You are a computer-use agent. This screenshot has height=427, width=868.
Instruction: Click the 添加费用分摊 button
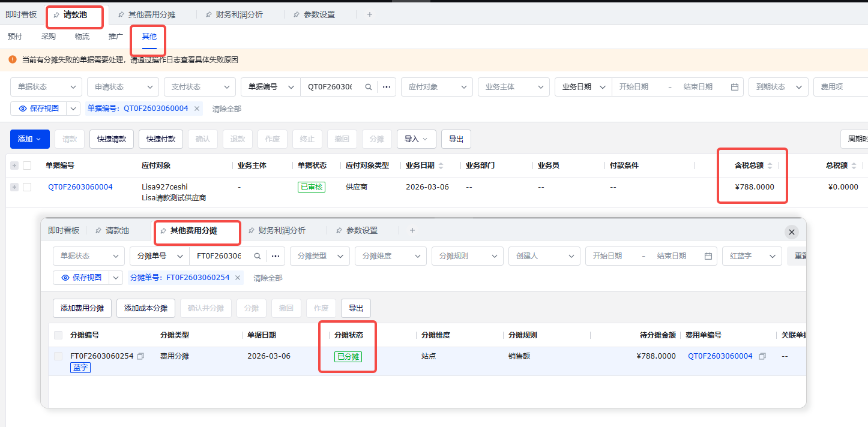click(x=82, y=308)
